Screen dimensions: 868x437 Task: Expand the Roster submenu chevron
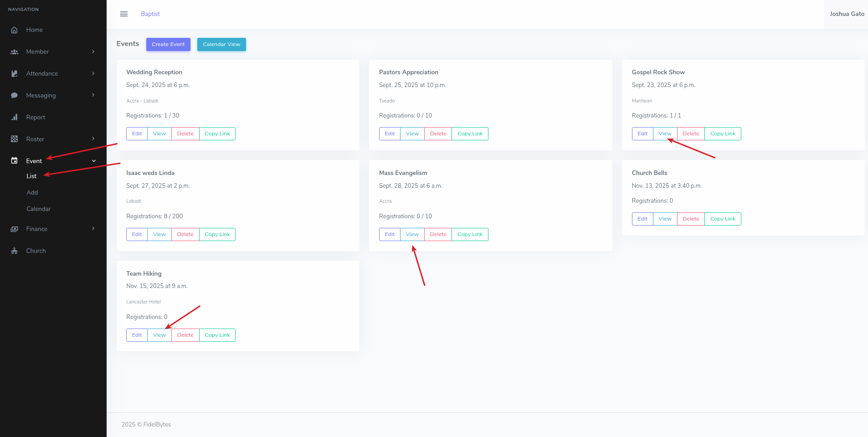tap(93, 139)
